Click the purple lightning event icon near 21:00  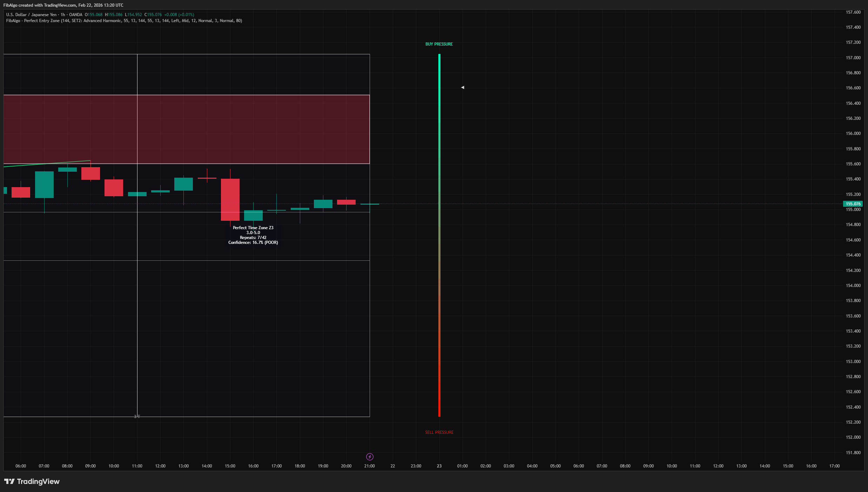click(x=370, y=457)
